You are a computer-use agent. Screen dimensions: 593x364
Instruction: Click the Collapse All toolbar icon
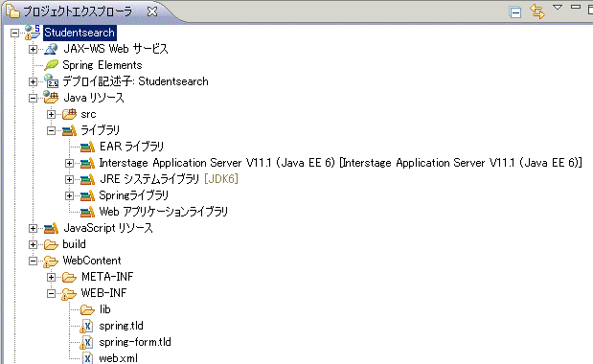click(515, 12)
